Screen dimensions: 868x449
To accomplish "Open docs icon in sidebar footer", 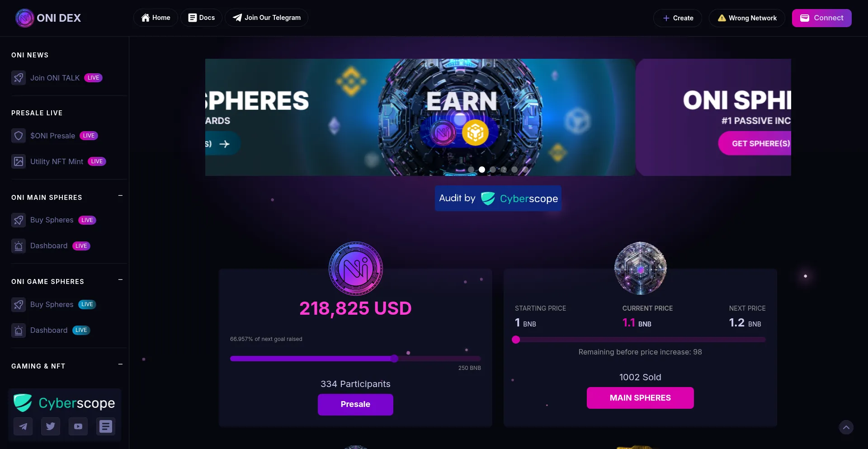I will click(106, 426).
